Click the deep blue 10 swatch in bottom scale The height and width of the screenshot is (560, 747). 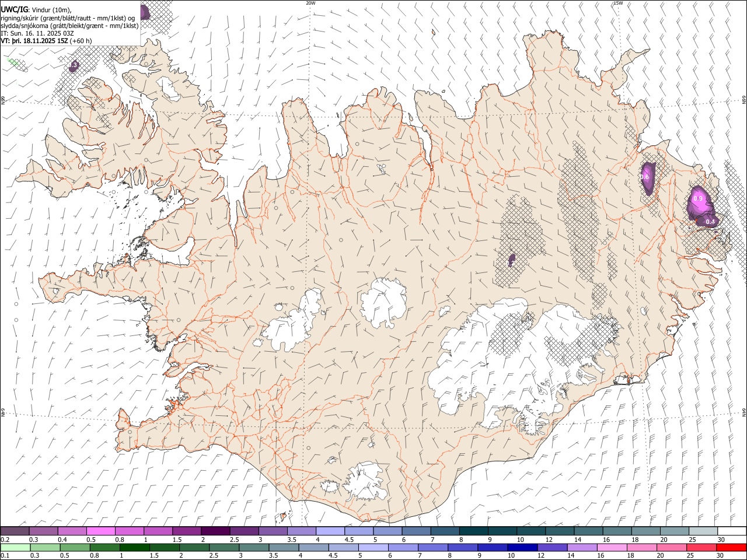522,547
